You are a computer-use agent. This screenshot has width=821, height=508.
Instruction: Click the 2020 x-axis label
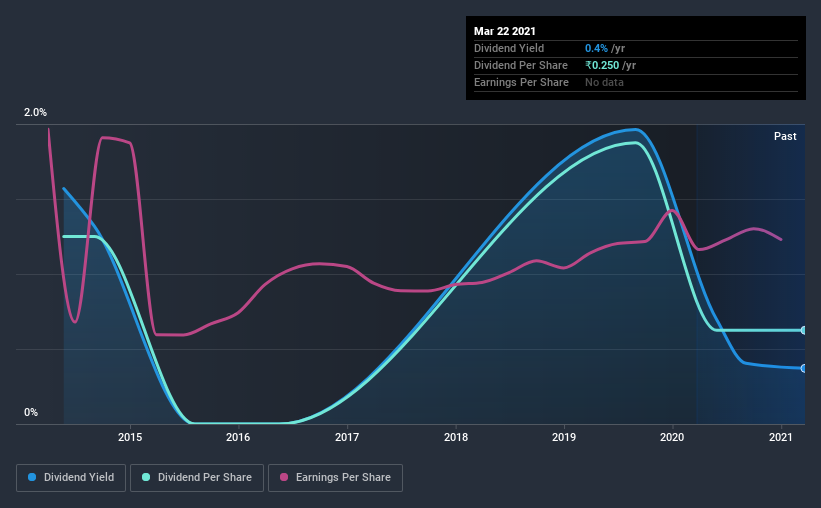(x=672, y=437)
